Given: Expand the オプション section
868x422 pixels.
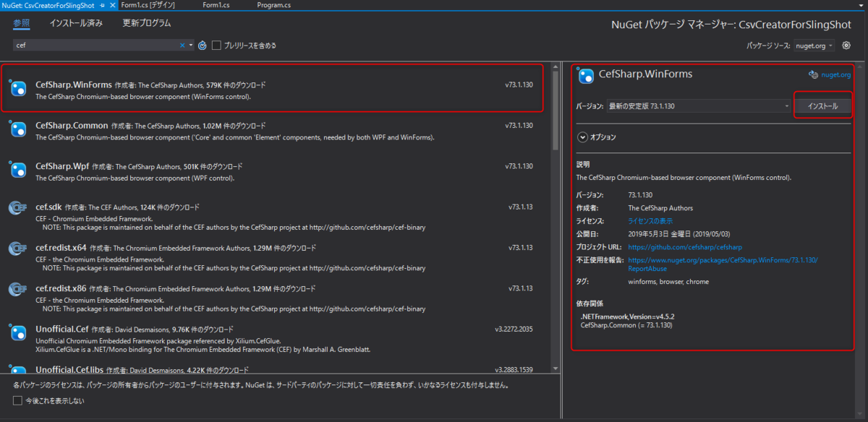Looking at the screenshot, I should (582, 137).
